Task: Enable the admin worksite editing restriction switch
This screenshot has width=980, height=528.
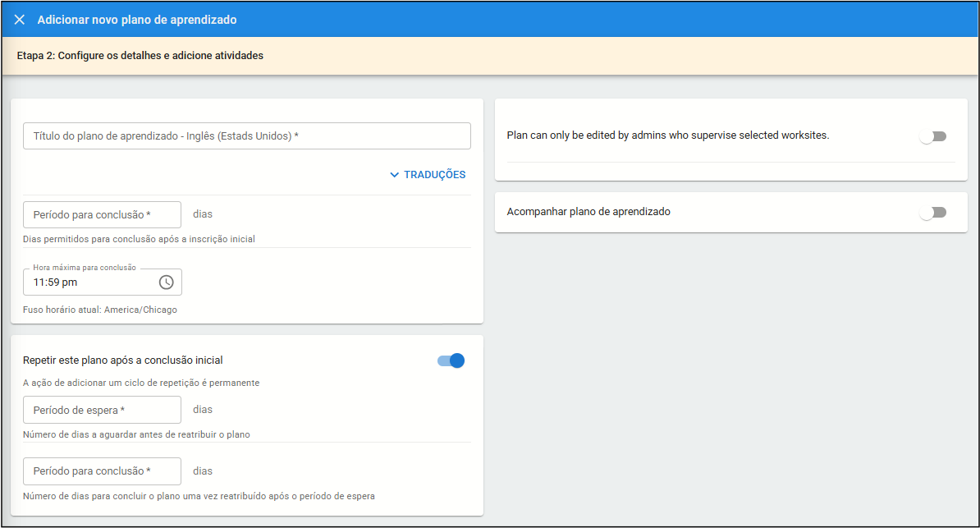Action: 932,136
